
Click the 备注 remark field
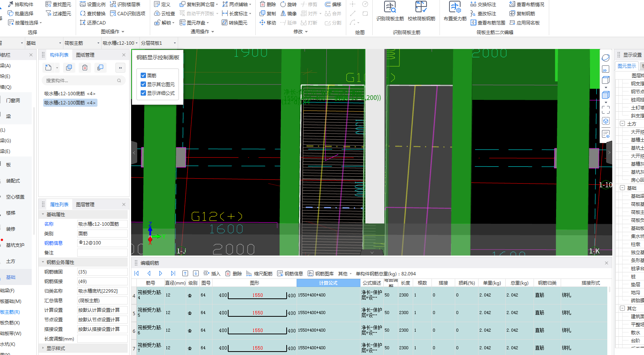(102, 252)
